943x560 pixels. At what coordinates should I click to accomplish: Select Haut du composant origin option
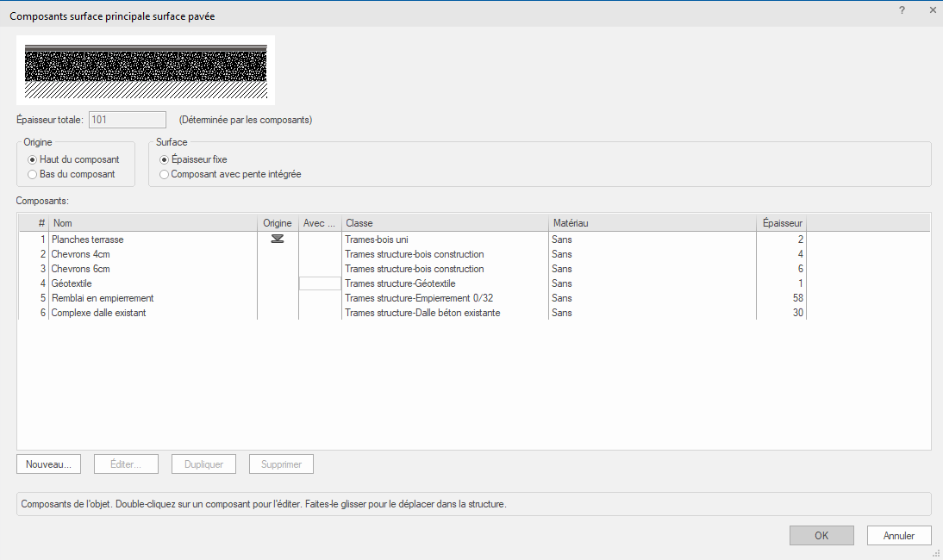(x=33, y=159)
